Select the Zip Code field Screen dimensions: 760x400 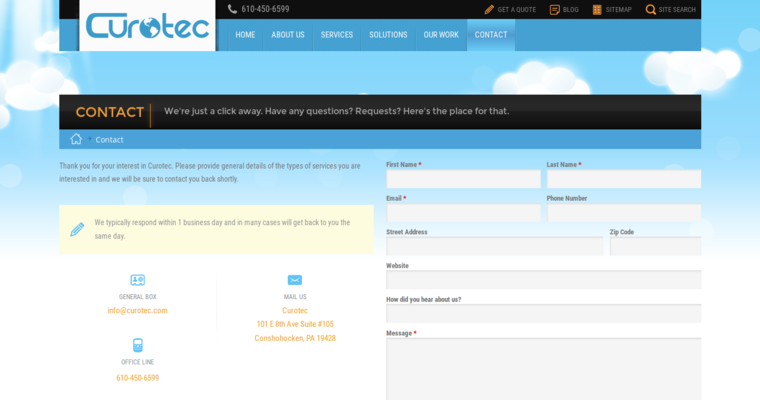point(655,246)
